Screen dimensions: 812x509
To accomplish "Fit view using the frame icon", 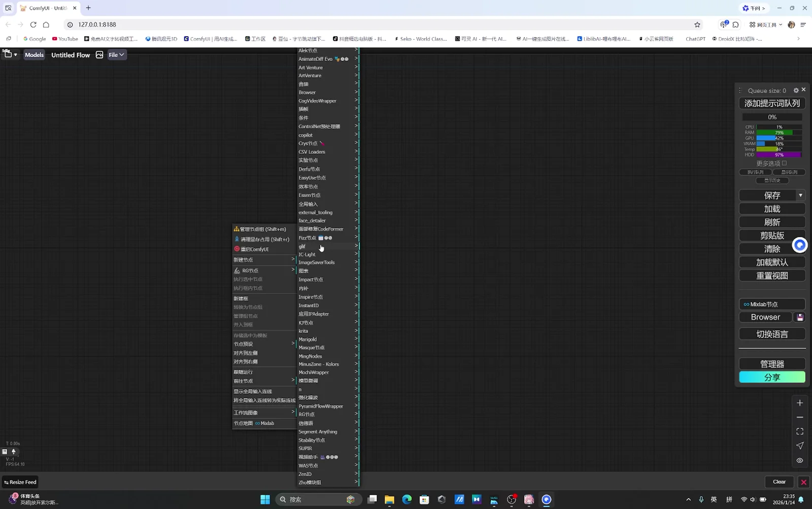I will coord(800,431).
